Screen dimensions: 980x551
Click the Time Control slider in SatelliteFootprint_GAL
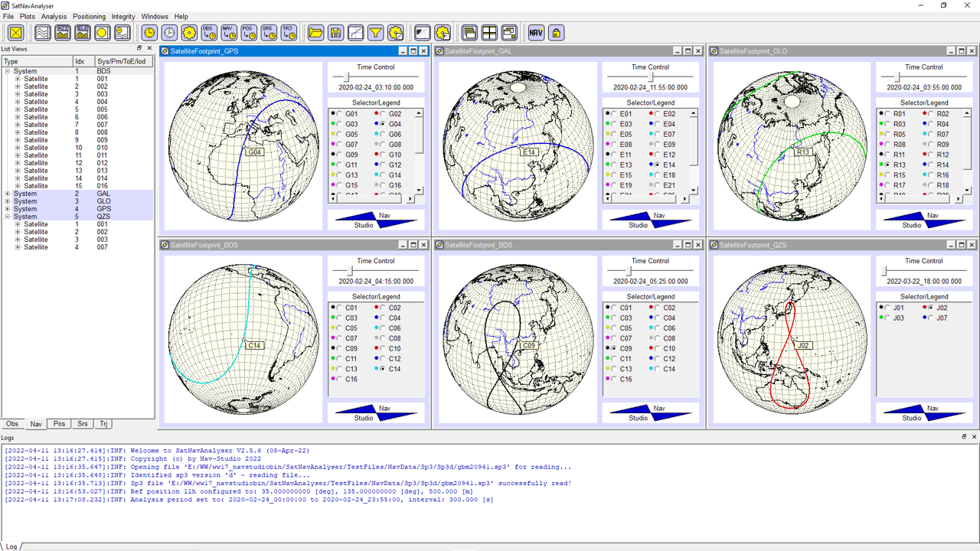pyautogui.click(x=651, y=77)
